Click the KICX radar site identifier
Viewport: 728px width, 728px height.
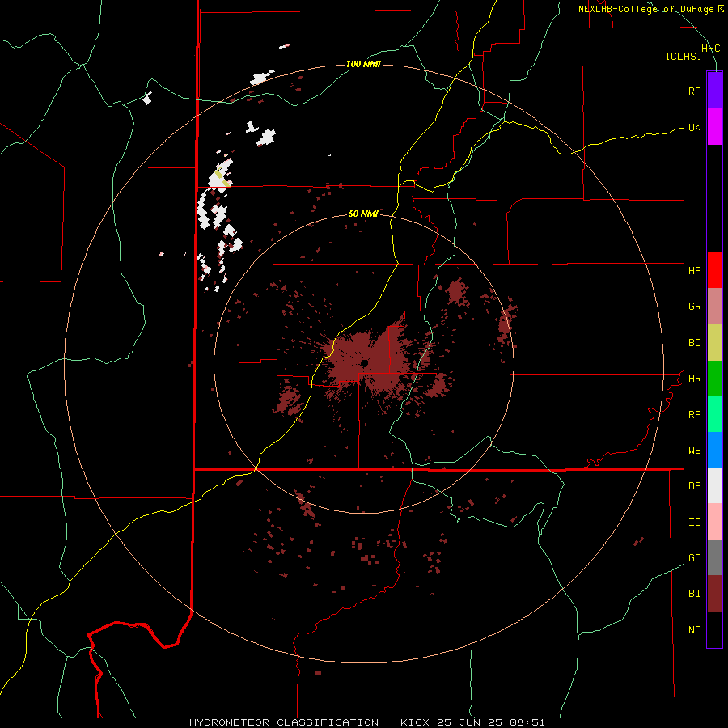[x=415, y=722]
